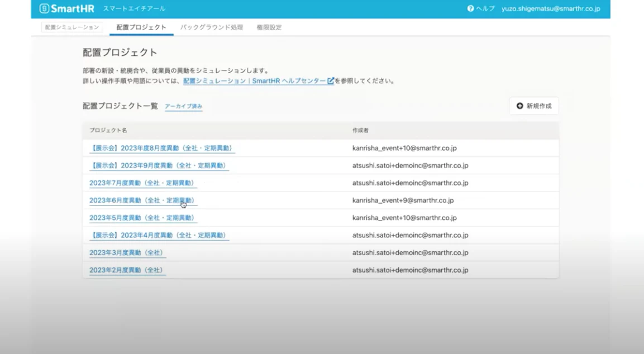Image resolution: width=644 pixels, height=354 pixels.
Task: Open the 2023年6月度異動 project
Action: [x=143, y=200]
